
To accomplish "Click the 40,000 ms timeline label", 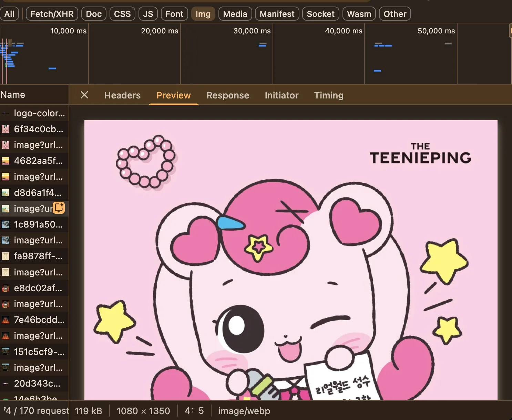I will 344,31.
